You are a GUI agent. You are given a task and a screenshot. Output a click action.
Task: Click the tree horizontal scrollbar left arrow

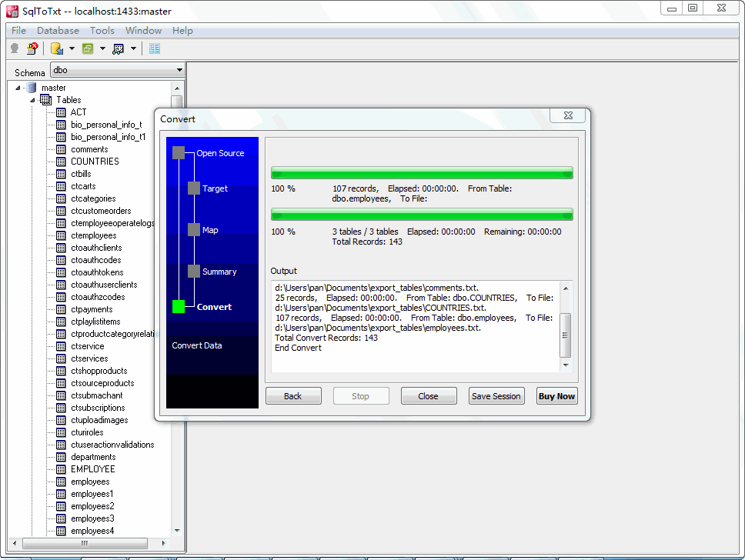click(15, 543)
